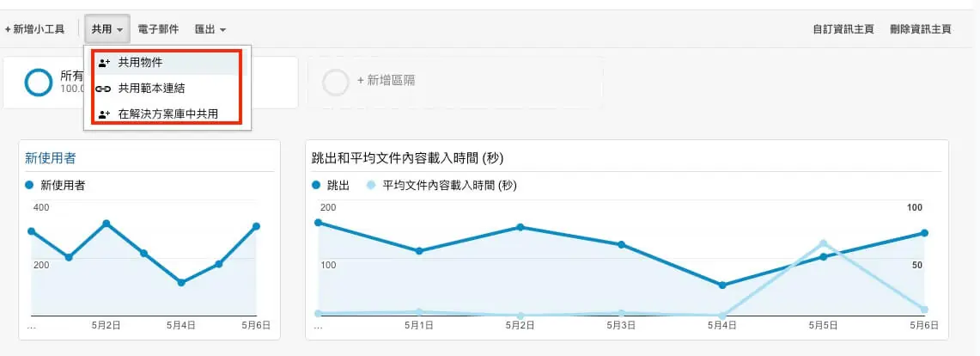Click the 新使用者 legend dot
Screen dimensions: 980x356
[28, 185]
